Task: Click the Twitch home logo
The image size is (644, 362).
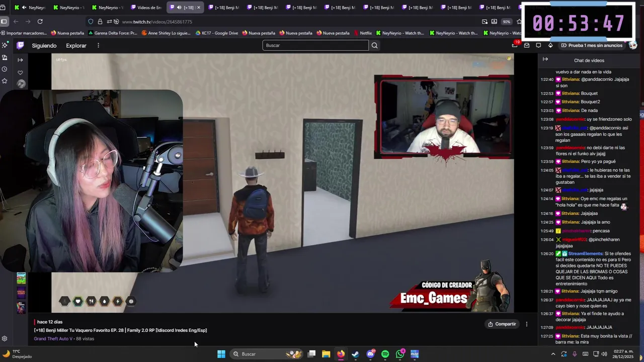Action: (20, 45)
